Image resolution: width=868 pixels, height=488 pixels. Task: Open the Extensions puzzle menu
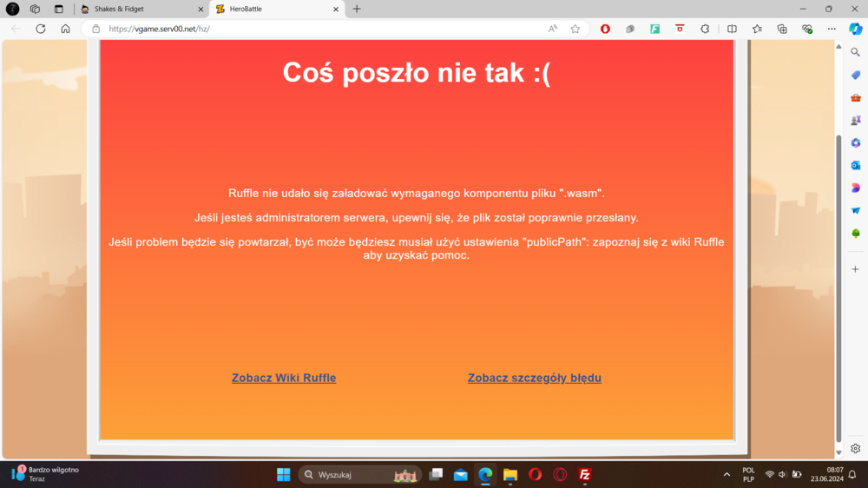[705, 29]
